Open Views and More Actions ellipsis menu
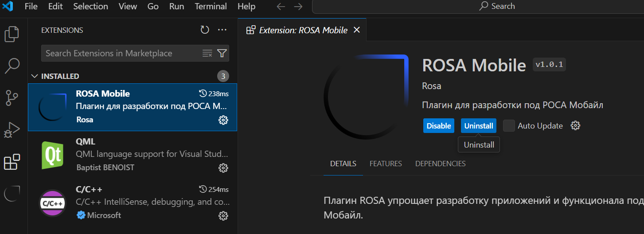Image resolution: width=644 pixels, height=234 pixels. tap(222, 30)
